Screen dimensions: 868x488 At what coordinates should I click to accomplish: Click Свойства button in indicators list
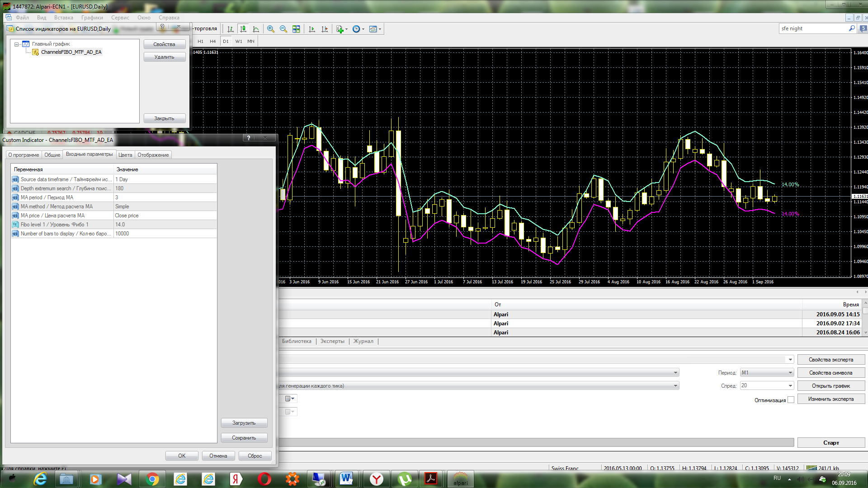click(164, 44)
